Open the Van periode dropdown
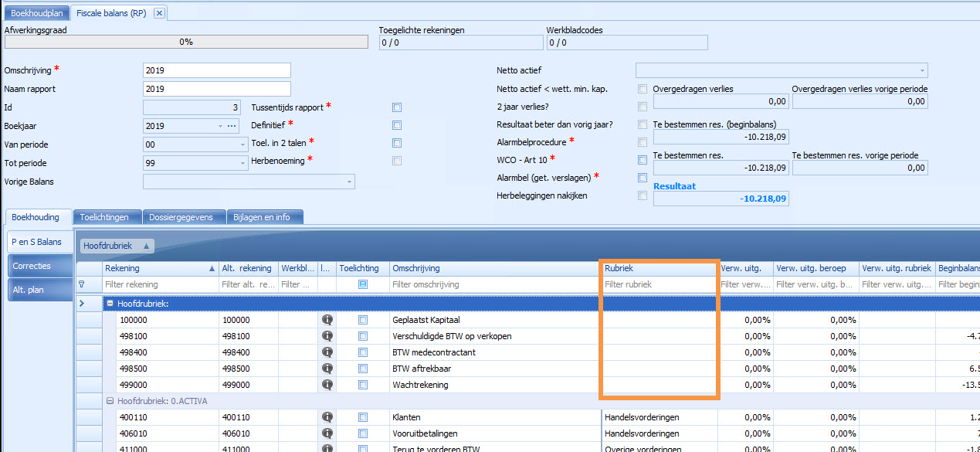Image resolution: width=980 pixels, height=452 pixels. coord(242,144)
